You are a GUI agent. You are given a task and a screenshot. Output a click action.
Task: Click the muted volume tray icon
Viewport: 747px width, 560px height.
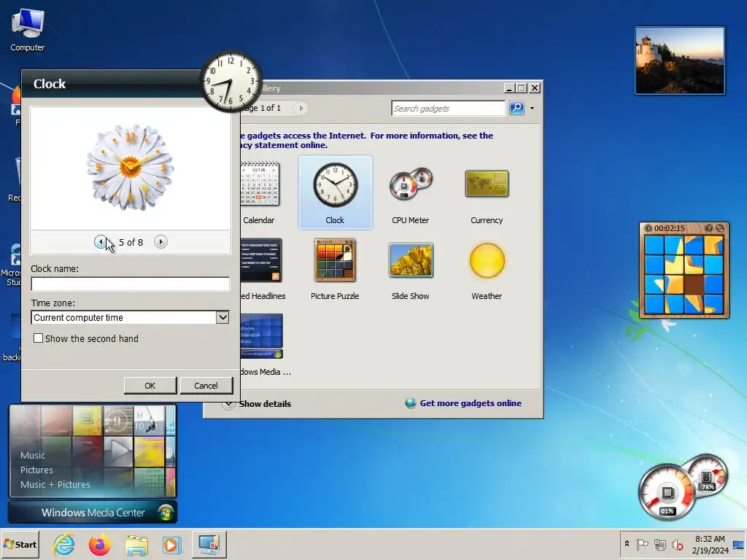click(x=677, y=544)
